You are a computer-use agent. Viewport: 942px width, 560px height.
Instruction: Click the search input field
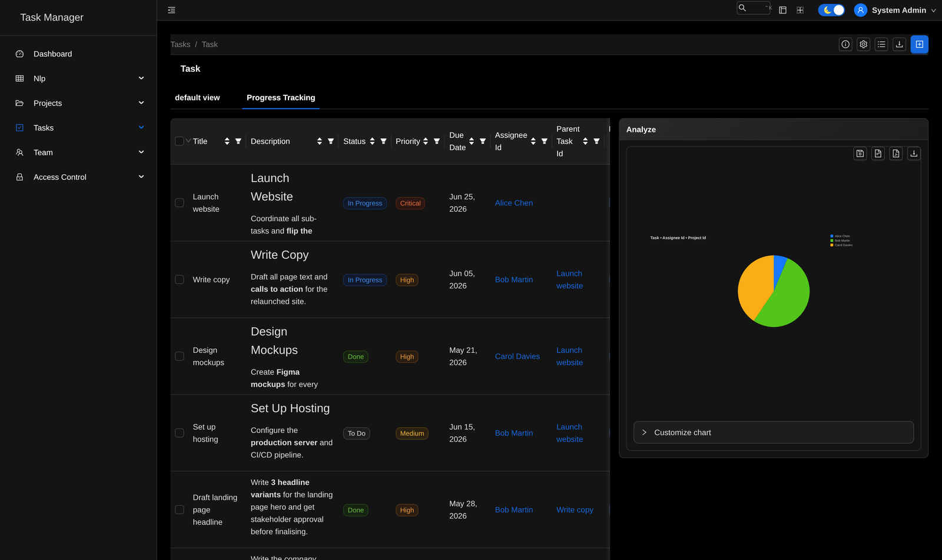tap(754, 8)
